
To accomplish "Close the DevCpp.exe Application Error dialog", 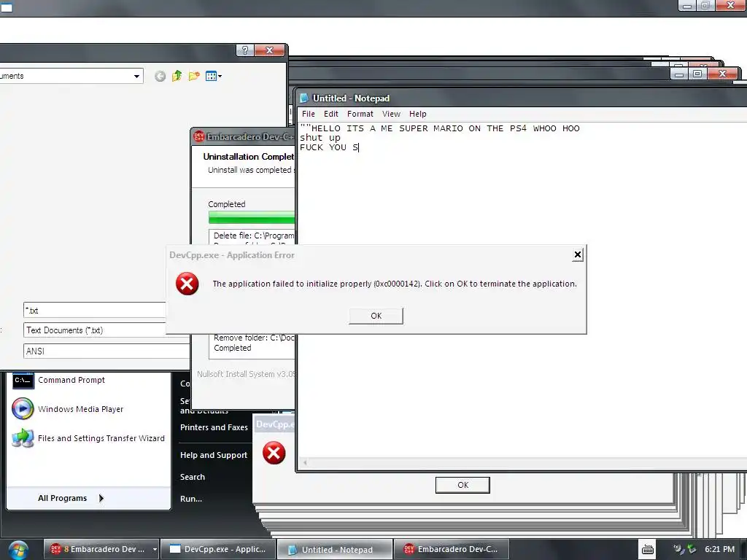I will click(578, 254).
